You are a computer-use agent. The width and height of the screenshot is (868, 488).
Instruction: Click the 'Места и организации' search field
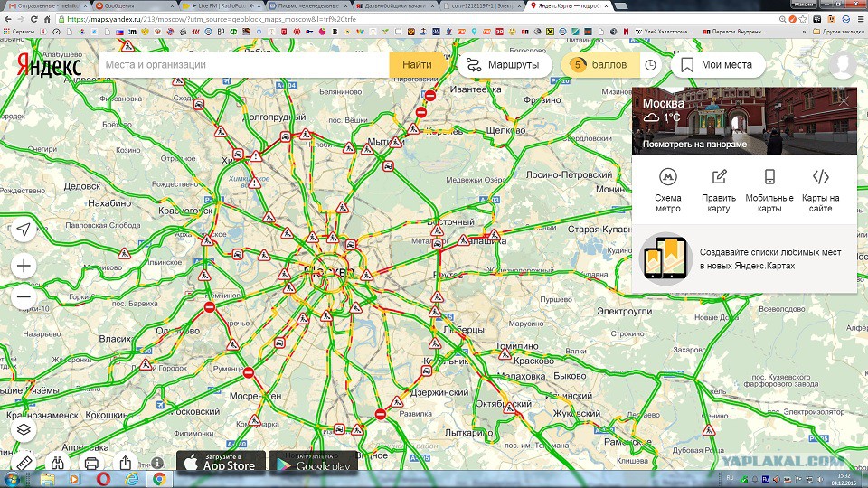point(243,65)
